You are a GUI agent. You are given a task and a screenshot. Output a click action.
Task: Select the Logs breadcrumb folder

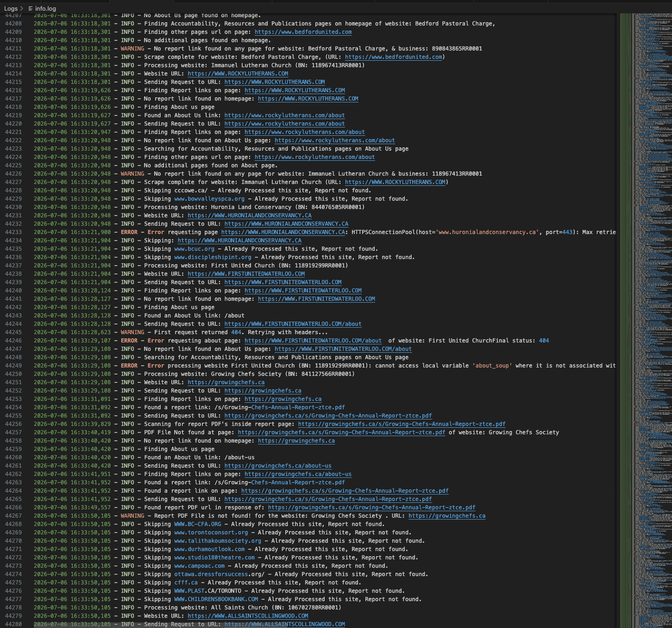[11, 8]
